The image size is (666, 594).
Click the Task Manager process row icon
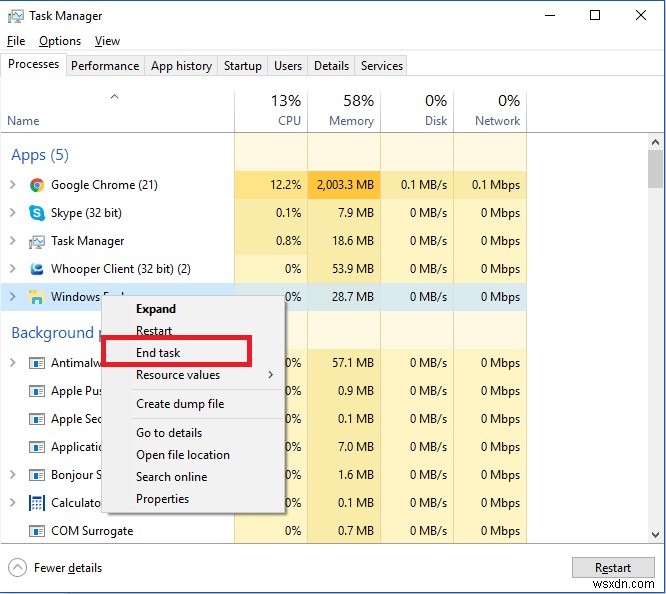37,241
